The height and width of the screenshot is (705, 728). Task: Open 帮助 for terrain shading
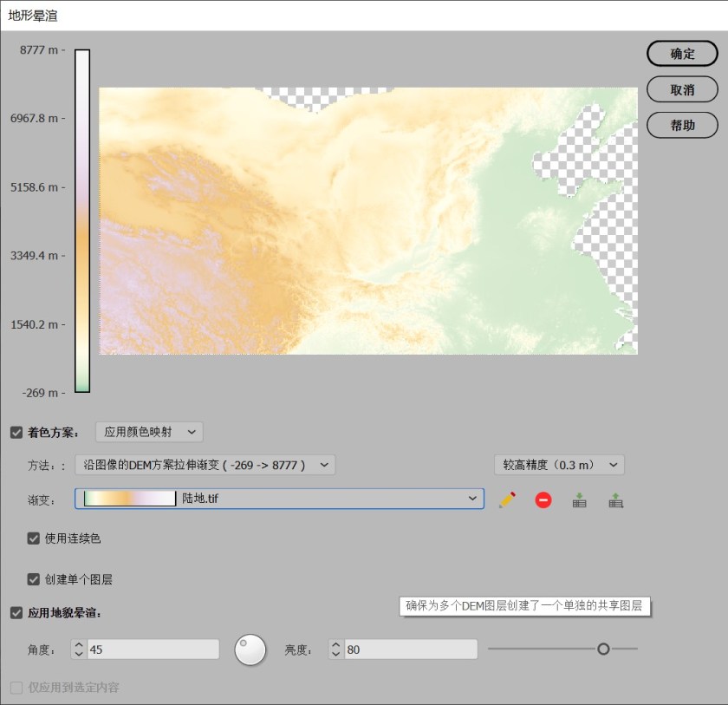pos(682,125)
